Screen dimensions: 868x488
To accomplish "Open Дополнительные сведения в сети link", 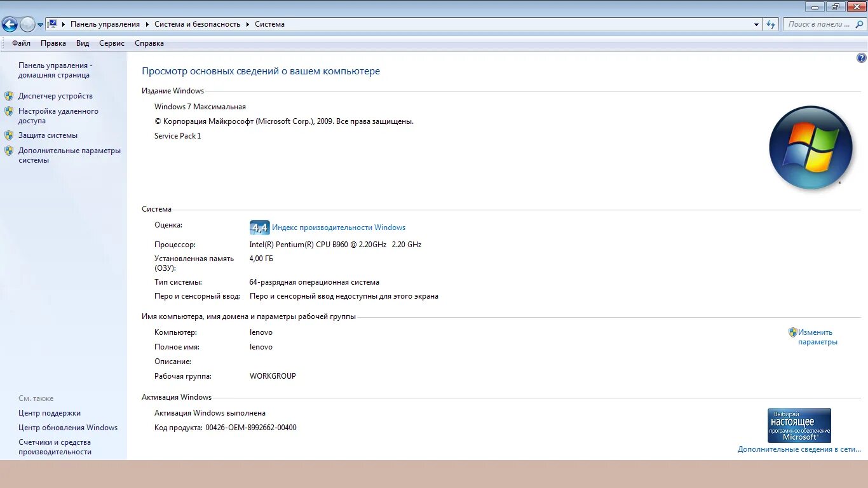I will point(799,449).
